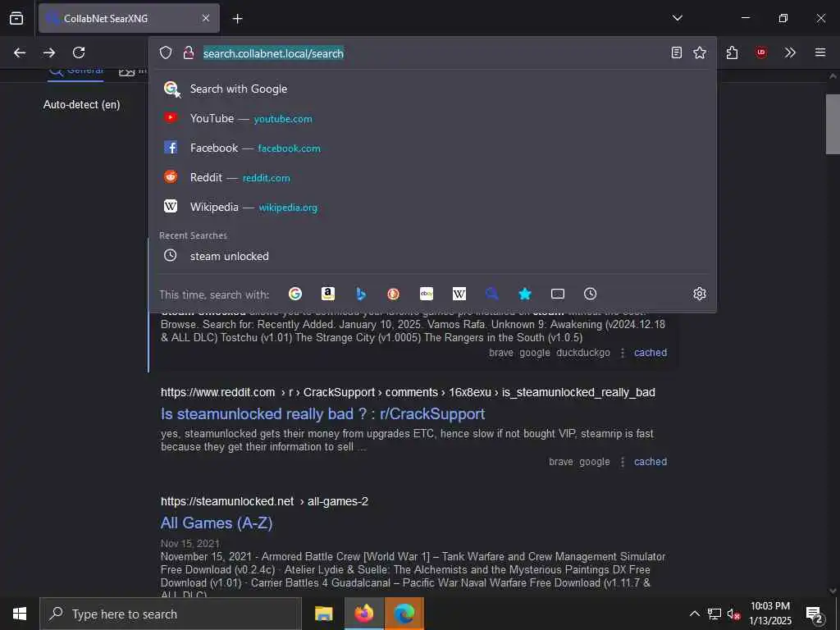Screen dimensions: 840x630
Task: Open File Explorer from the taskbar
Action: click(x=323, y=614)
